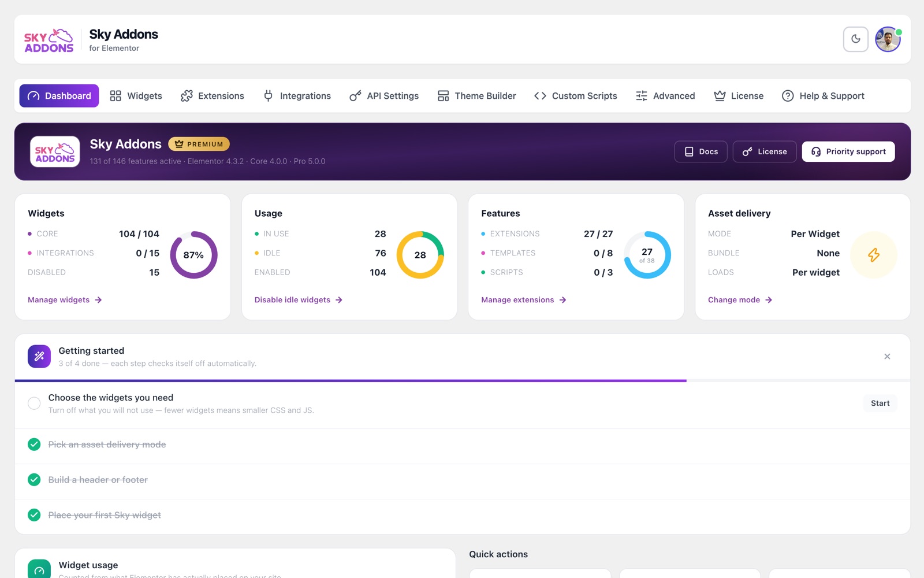The height and width of the screenshot is (578, 924).
Task: Go to the License tab
Action: [x=739, y=96]
